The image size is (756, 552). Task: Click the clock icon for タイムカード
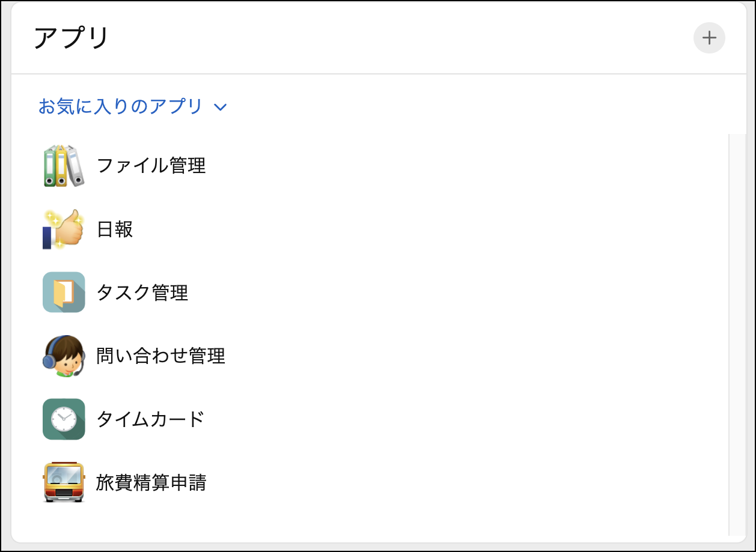(x=63, y=419)
